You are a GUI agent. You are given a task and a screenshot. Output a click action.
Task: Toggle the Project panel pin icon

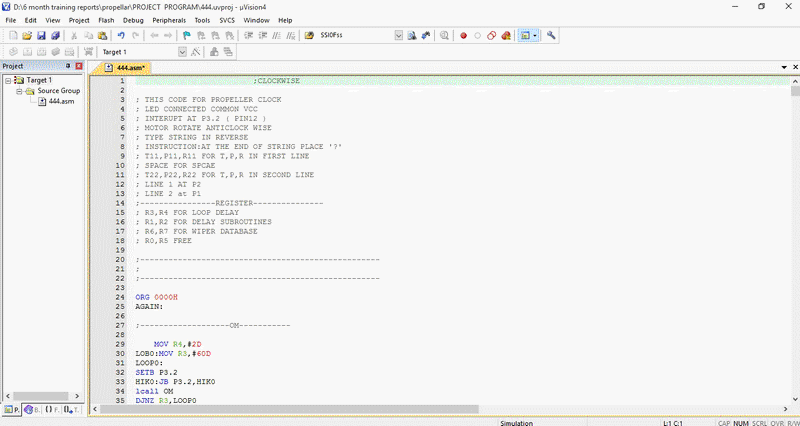[x=68, y=66]
